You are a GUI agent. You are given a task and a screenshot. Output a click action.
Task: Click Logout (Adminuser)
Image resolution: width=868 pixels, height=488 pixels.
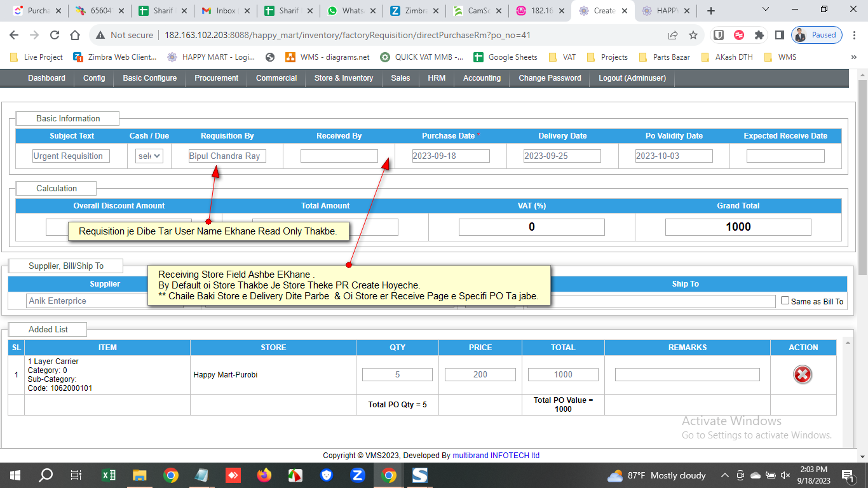coord(632,78)
